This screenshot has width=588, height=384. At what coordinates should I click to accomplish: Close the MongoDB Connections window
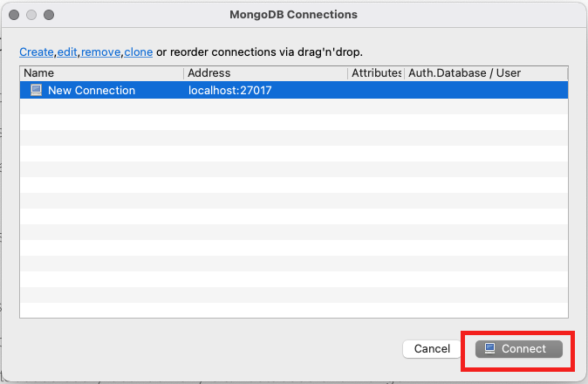click(x=15, y=15)
